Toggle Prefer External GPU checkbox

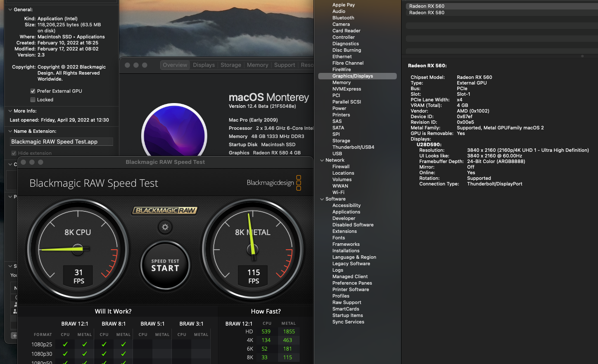(33, 91)
